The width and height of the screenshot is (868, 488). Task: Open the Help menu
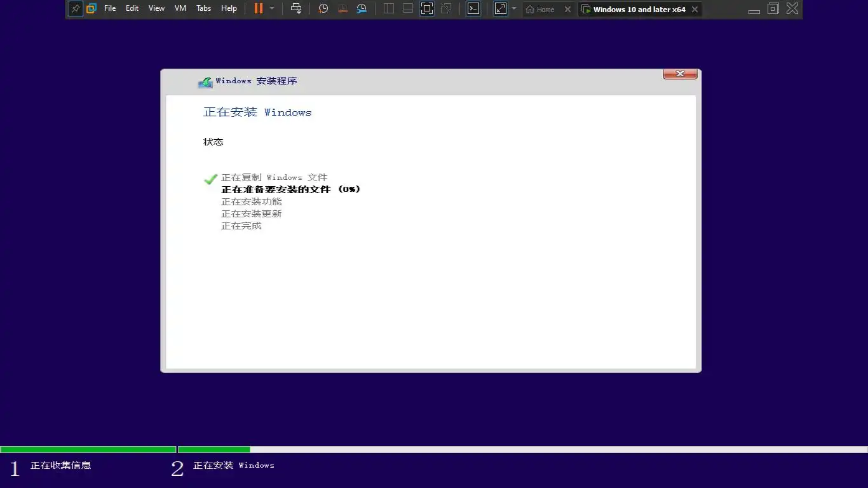coord(229,9)
